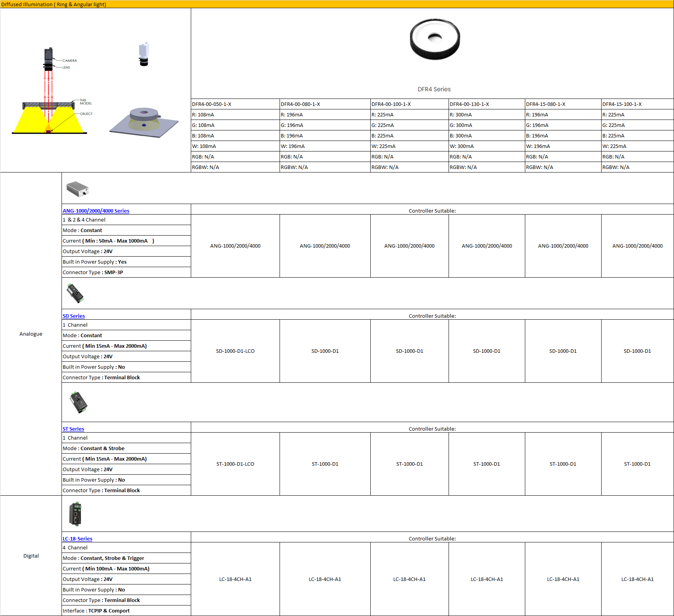Image resolution: width=674 pixels, height=616 pixels.
Task: Select the DFR4-00-100-1-X model cell
Action: 409,104
